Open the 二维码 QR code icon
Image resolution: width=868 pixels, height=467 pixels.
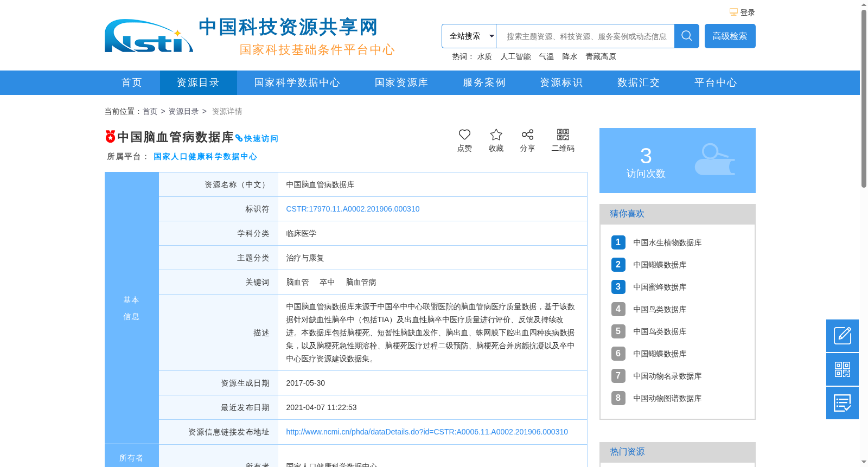click(563, 135)
